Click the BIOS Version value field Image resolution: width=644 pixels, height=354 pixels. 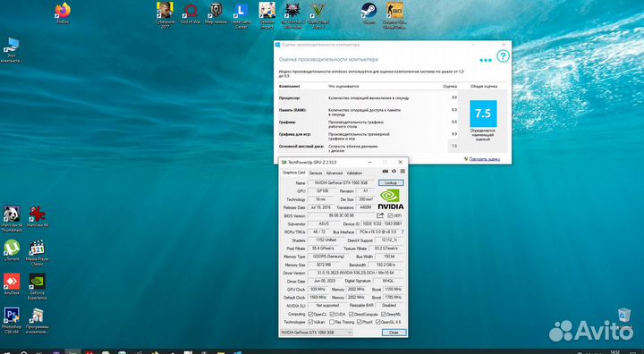(342, 215)
